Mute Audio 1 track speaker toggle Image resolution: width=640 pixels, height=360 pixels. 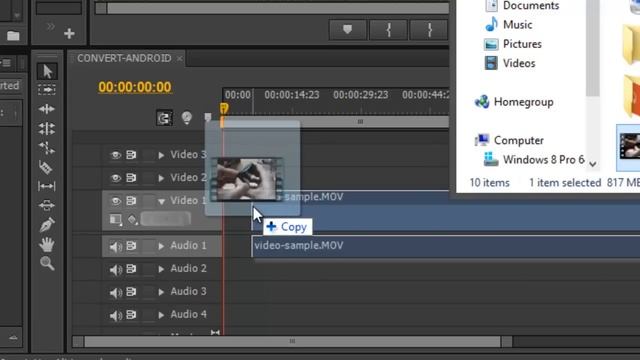point(116,246)
